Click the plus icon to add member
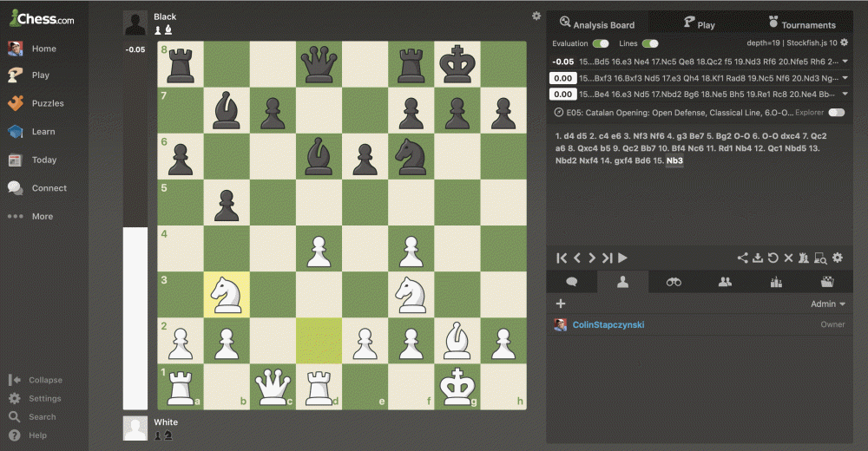This screenshot has width=868, height=451. point(561,304)
